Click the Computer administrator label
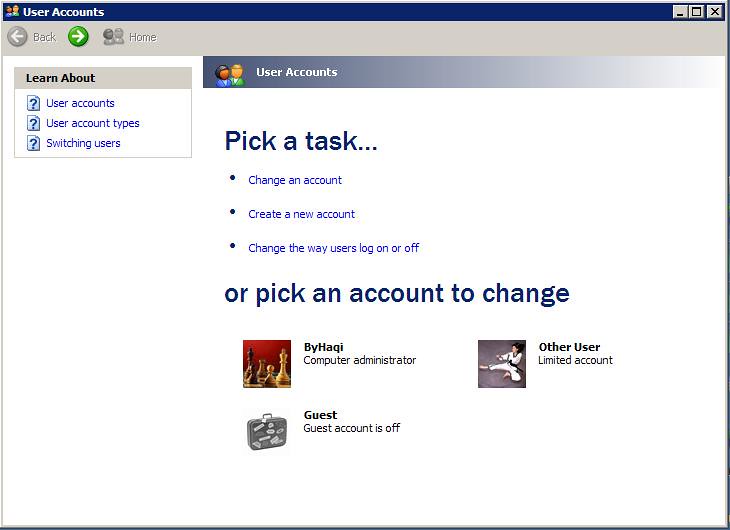 [359, 360]
